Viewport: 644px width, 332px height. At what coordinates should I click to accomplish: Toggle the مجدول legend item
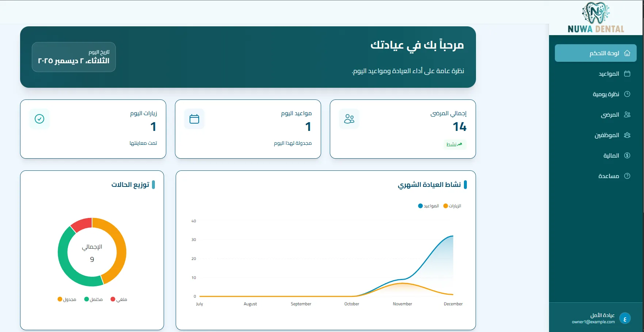[x=67, y=299]
